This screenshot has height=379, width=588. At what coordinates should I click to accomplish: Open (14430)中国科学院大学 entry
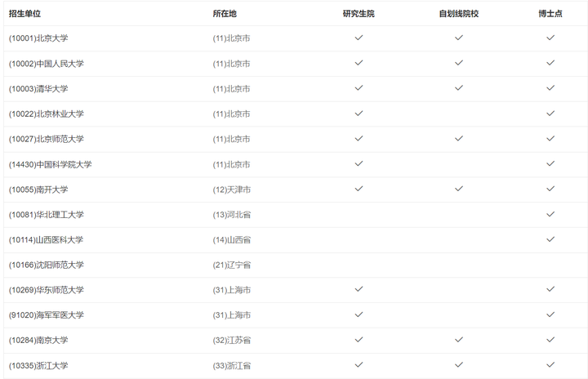click(x=51, y=164)
